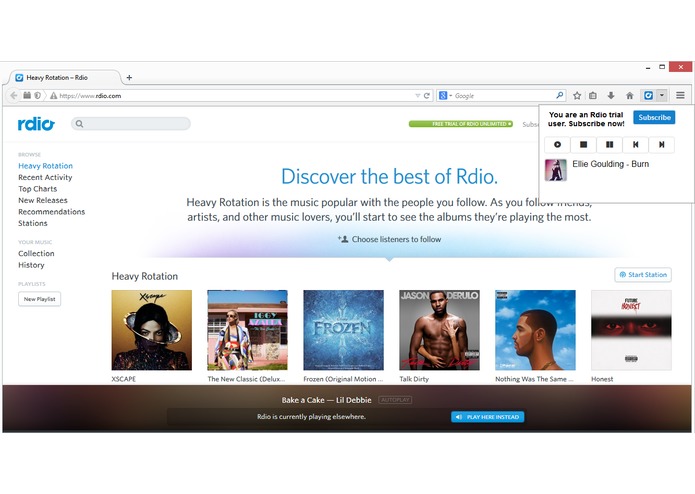Click 'Nothing Was The Same ...' title text

[534, 379]
